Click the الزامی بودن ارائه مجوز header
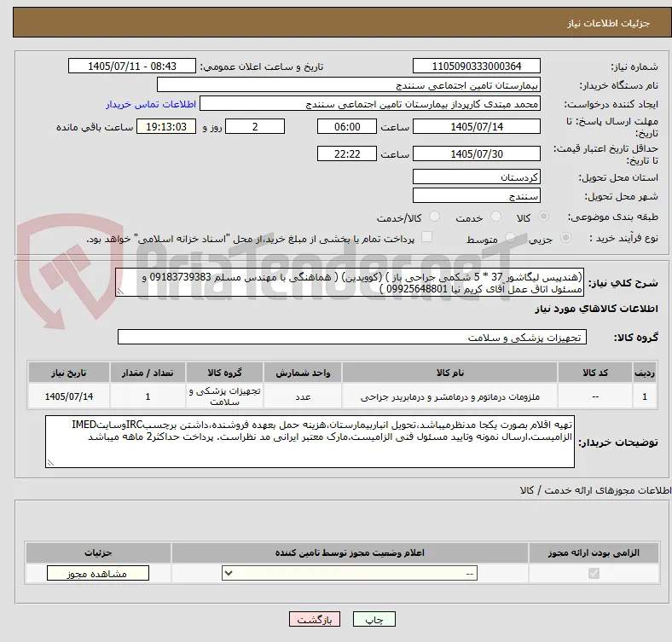The image size is (672, 642). coord(594,552)
